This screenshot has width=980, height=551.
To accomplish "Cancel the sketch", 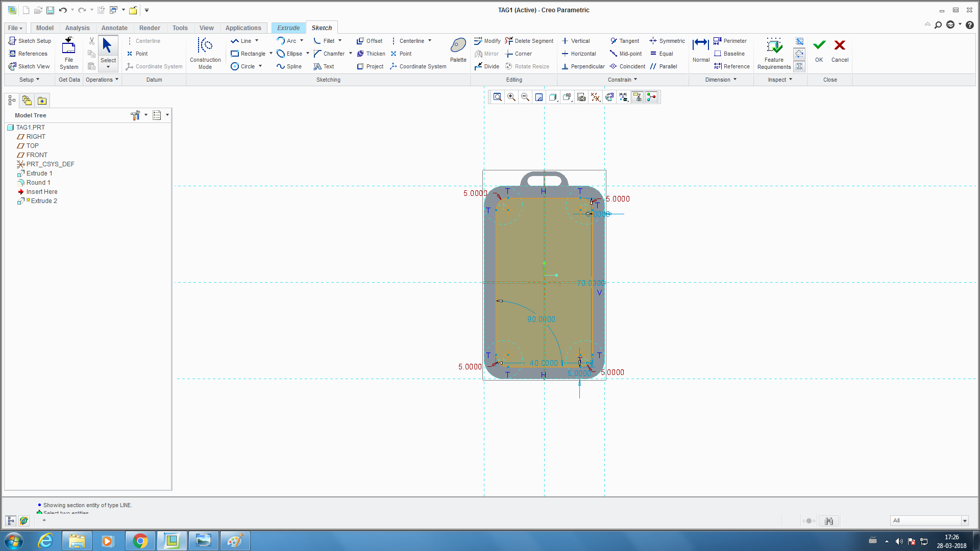I will tap(840, 50).
